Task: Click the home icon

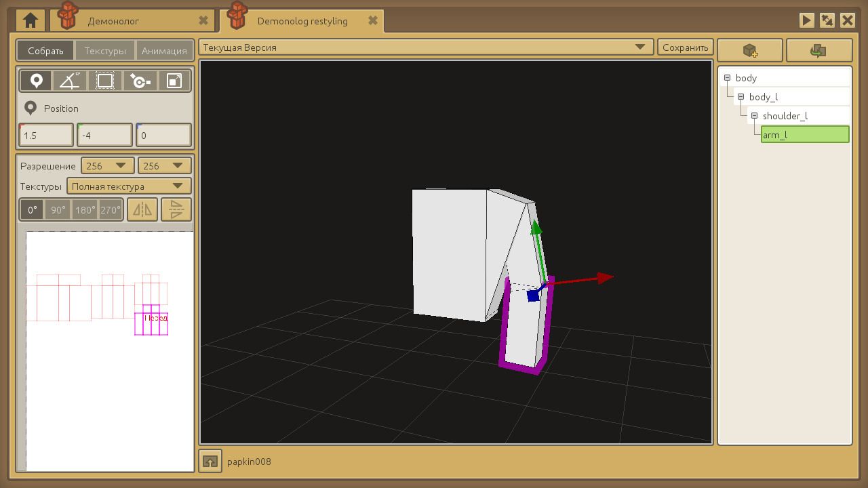Action: click(31, 21)
